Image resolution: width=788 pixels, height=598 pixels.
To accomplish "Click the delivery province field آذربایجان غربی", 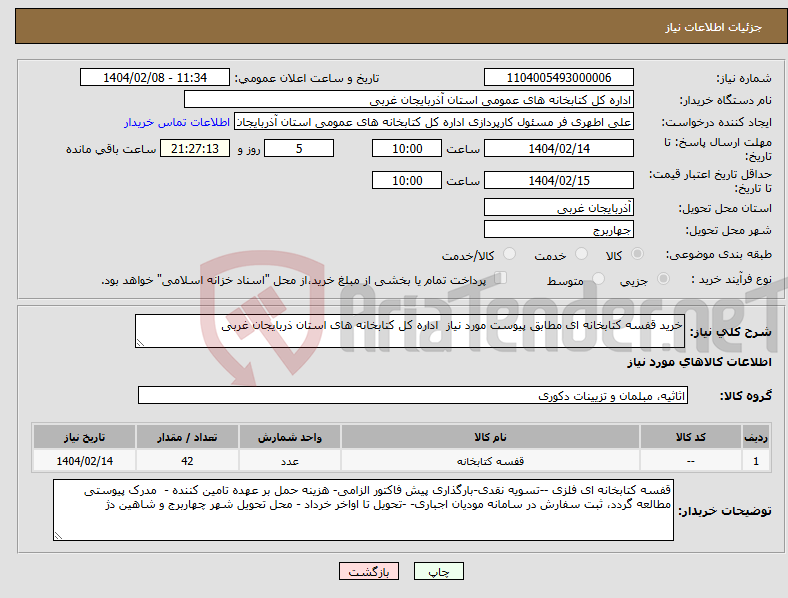I will click(x=558, y=208).
